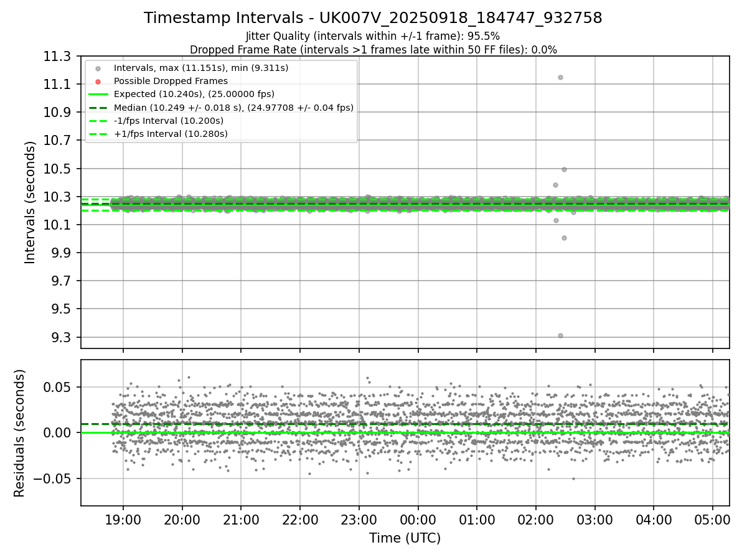Click the legend entry 'Expected (10.240s), (25.00000 fps)'
Screen dimensions: 747x560
(194, 94)
